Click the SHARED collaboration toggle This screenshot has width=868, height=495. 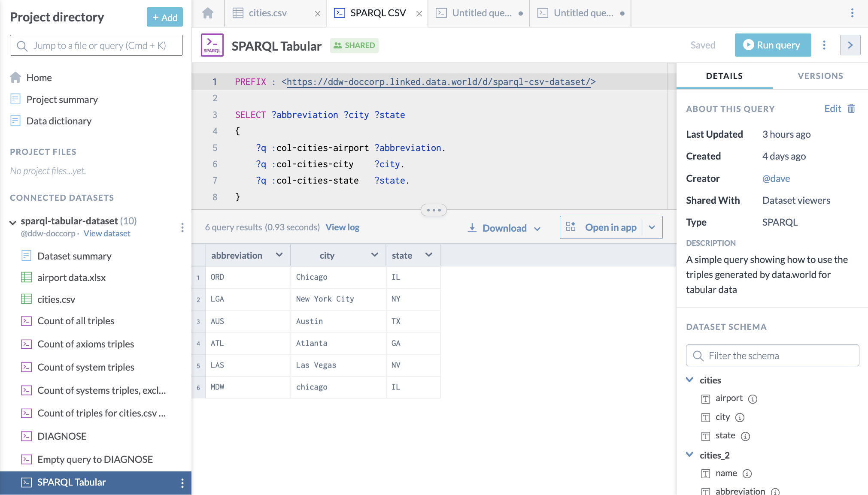[x=354, y=45]
